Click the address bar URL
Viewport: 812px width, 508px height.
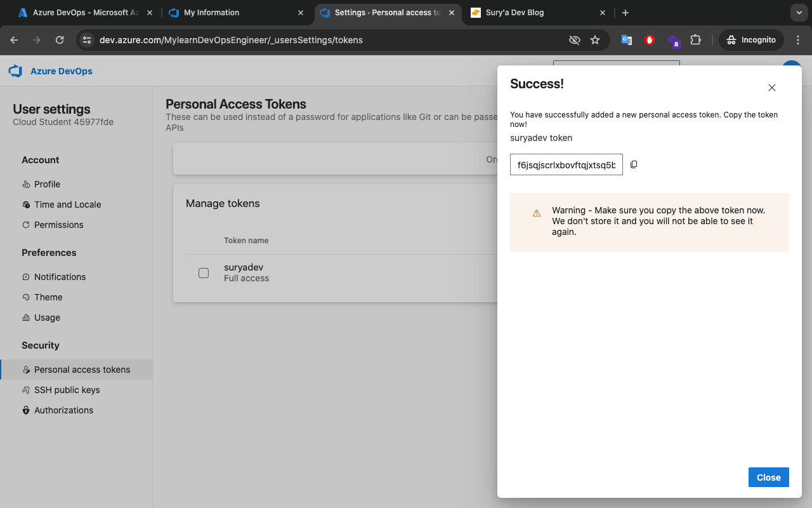click(231, 40)
